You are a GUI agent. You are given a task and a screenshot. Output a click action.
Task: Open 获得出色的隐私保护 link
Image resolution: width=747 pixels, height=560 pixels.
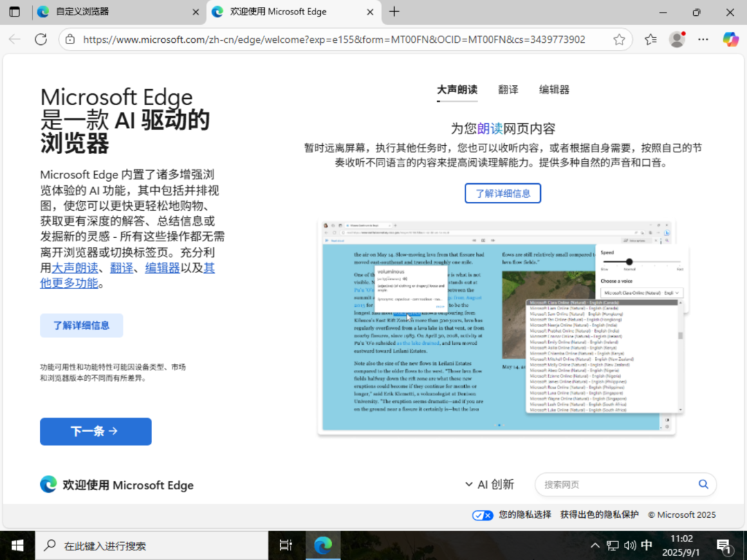point(599,515)
